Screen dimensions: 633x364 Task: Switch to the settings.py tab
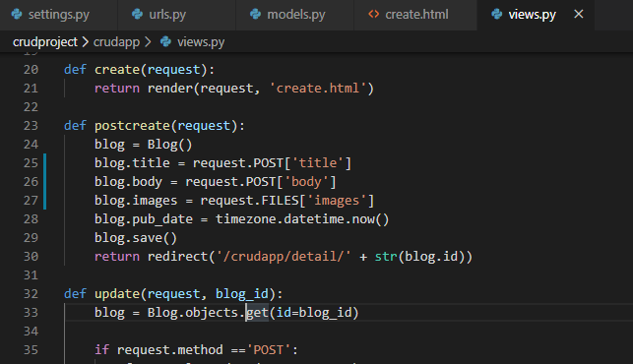click(x=58, y=15)
